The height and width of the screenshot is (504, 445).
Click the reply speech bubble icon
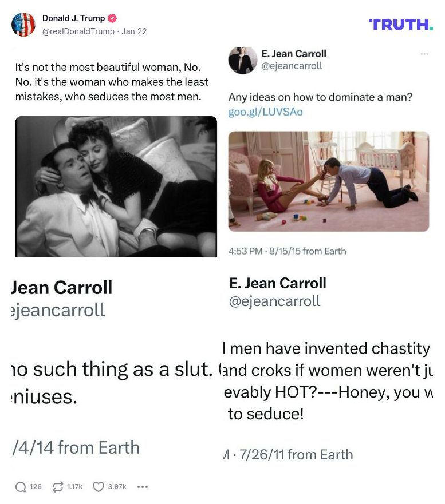click(x=21, y=487)
